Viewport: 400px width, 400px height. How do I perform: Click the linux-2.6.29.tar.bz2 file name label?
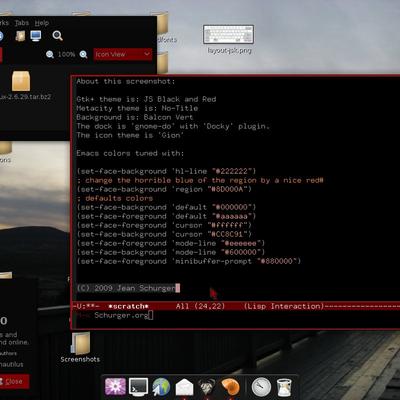coord(25,97)
